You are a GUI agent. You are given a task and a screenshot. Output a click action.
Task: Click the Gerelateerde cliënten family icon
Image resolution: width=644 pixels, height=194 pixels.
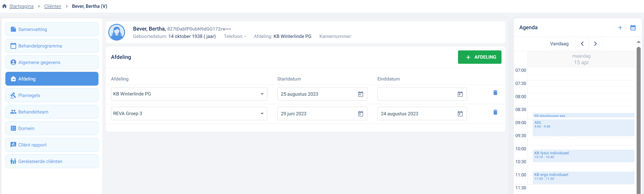tap(13, 161)
